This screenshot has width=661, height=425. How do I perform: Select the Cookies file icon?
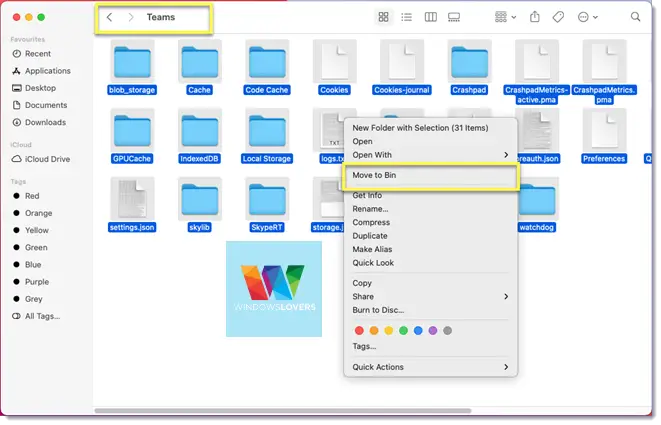click(x=334, y=62)
